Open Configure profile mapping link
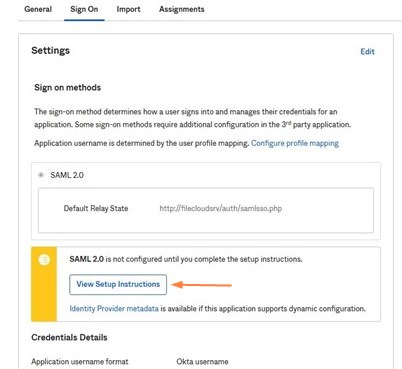This screenshot has width=402, height=369. coord(295,143)
